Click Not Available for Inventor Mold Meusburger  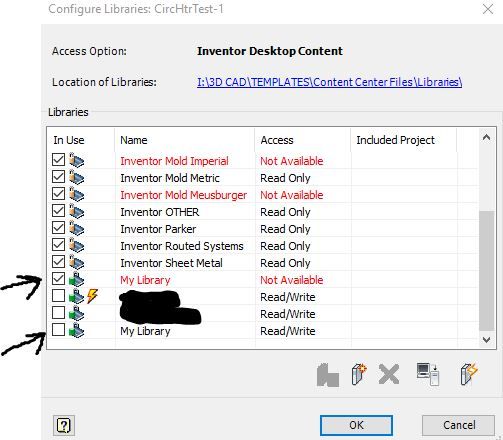coord(292,195)
